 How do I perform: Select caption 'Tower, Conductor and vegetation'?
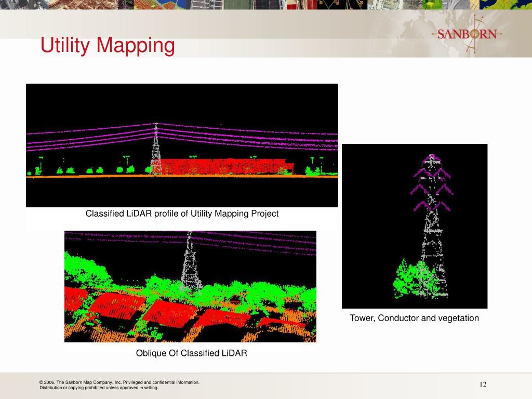(414, 318)
